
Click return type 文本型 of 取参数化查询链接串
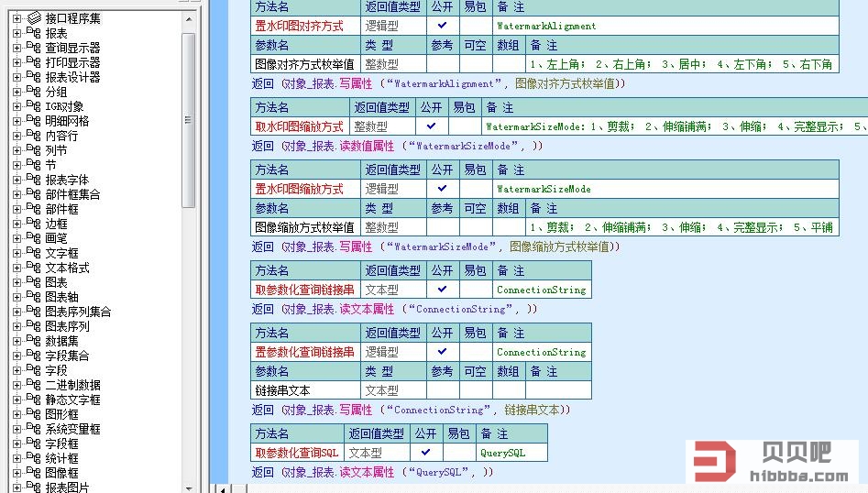point(393,290)
